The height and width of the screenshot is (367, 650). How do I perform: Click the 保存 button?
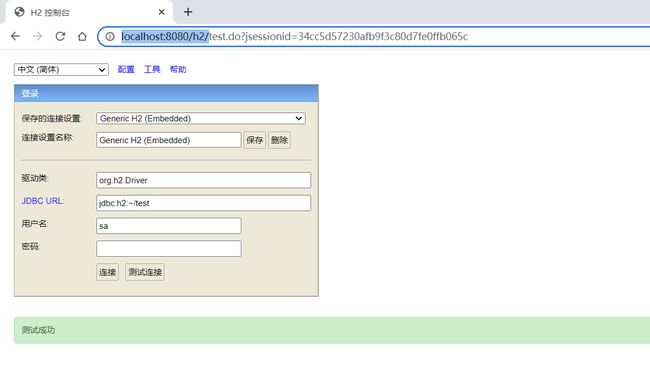tap(255, 140)
